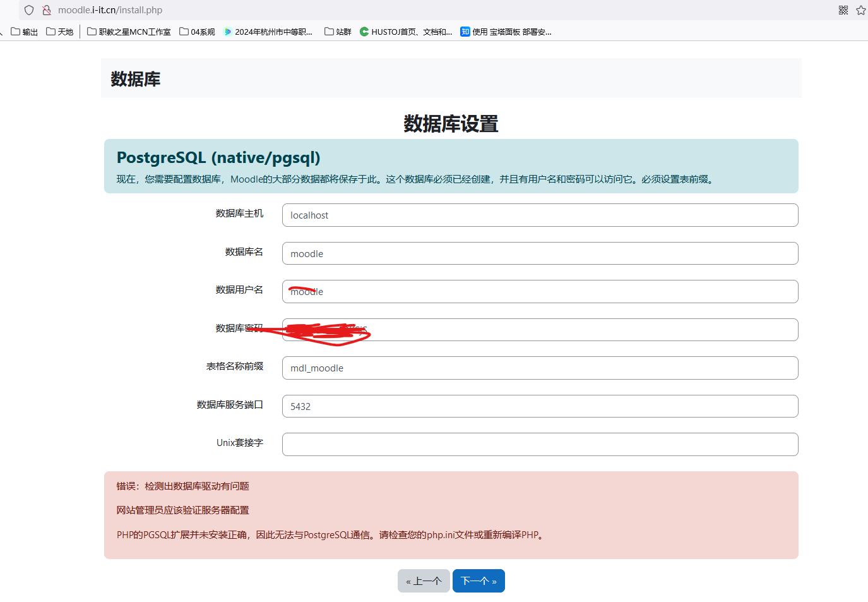Click the 数据库服务端口 label
This screenshot has height=602, width=868.
click(230, 404)
